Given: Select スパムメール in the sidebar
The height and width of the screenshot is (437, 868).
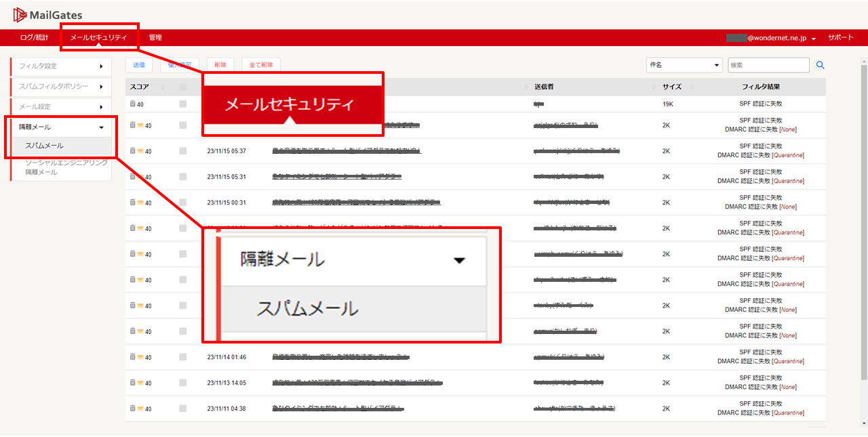Looking at the screenshot, I should pyautogui.click(x=62, y=146).
